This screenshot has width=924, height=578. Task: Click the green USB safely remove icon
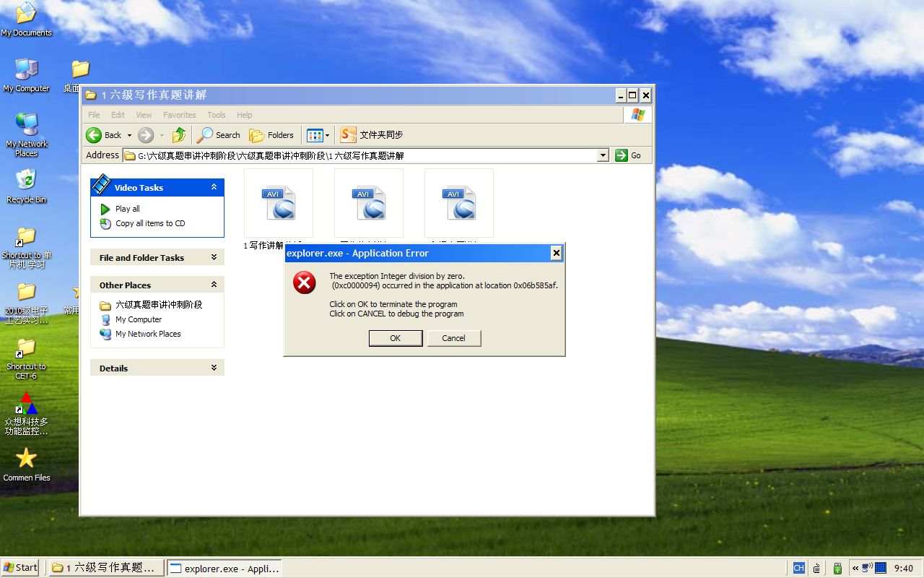tap(837, 568)
